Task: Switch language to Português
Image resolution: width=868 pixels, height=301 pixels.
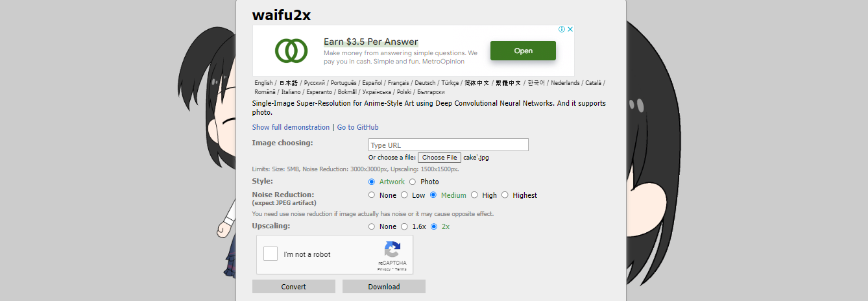Action: 343,83
